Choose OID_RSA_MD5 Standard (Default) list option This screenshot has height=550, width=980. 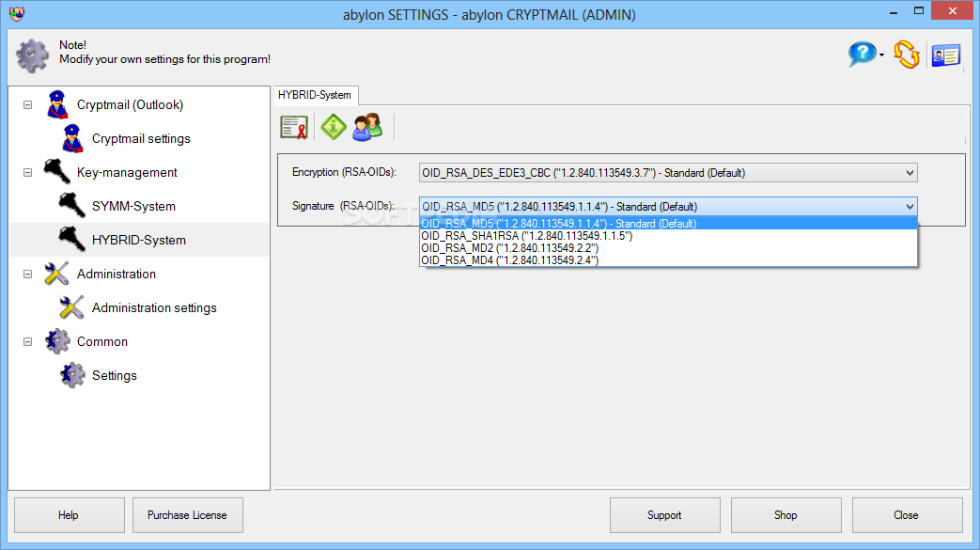pyautogui.click(x=668, y=224)
